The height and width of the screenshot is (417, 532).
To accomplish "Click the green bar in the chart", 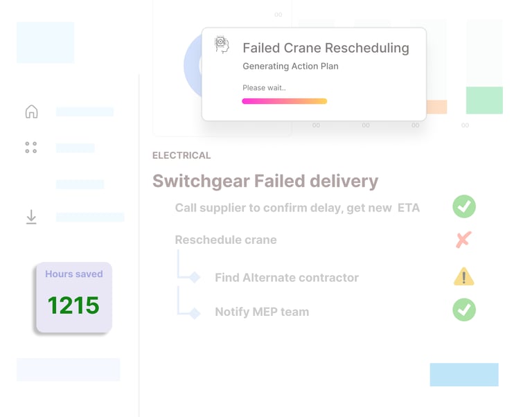I will point(484,100).
